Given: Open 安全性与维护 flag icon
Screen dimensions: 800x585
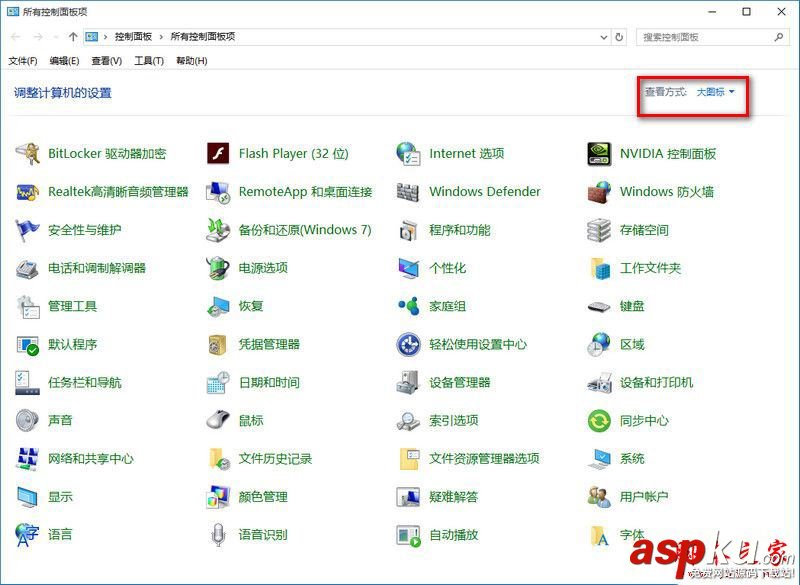Looking at the screenshot, I should pos(28,230).
